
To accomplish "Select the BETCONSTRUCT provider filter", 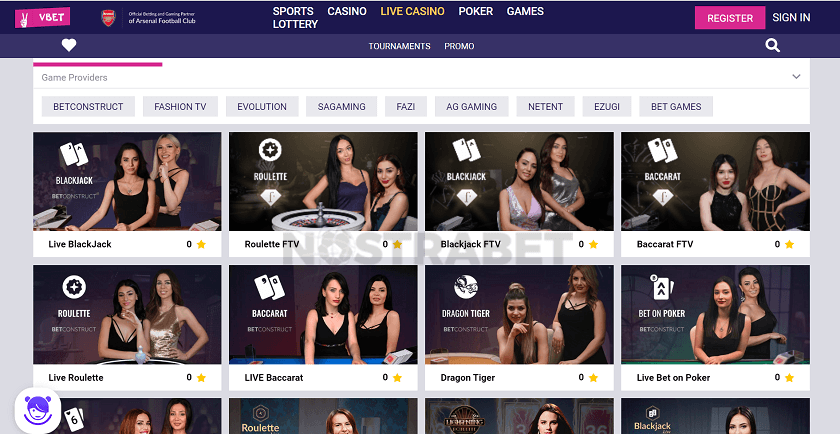I will point(88,107).
